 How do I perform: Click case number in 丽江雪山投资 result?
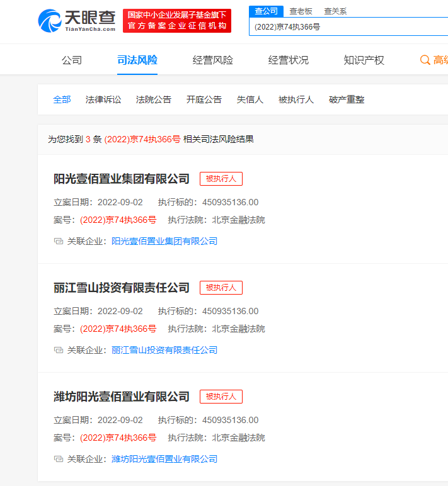pyautogui.click(x=118, y=329)
